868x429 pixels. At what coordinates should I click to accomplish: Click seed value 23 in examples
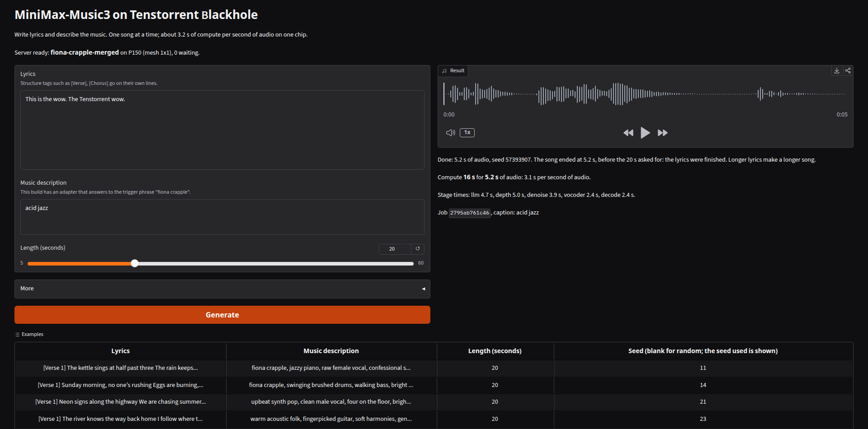[x=703, y=419]
